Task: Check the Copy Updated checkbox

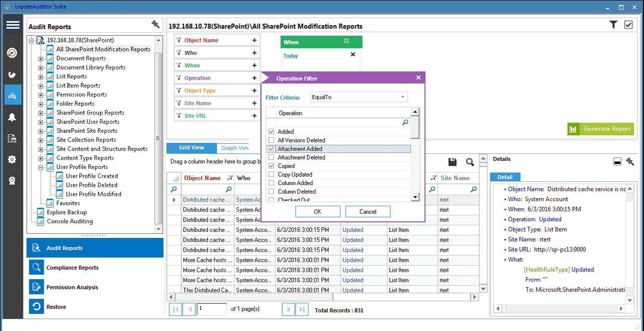Action: pos(271,175)
